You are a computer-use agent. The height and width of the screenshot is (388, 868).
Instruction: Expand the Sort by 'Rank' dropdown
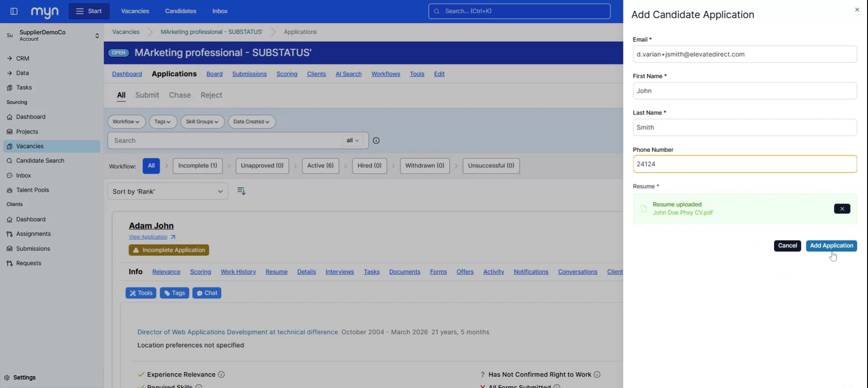[168, 191]
